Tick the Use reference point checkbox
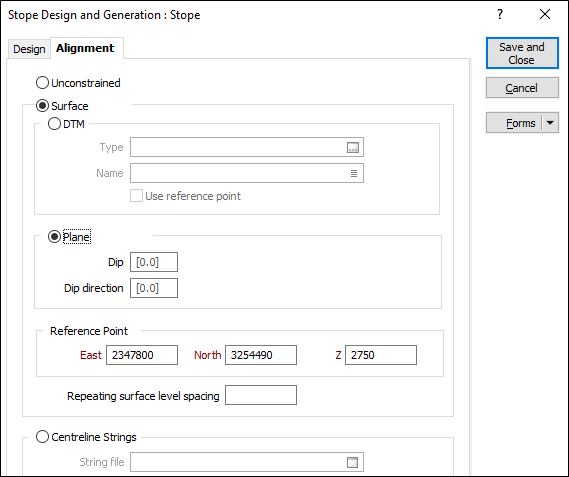The image size is (569, 477). [136, 196]
